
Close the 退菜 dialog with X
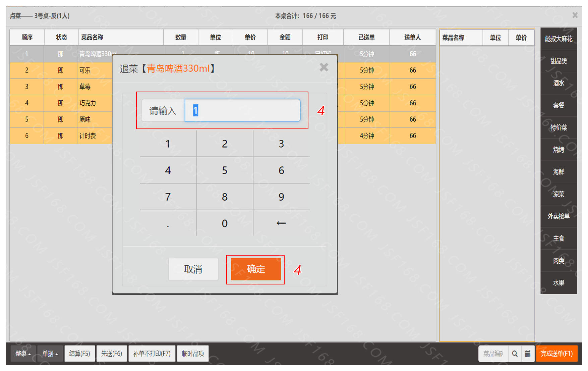[x=324, y=67]
